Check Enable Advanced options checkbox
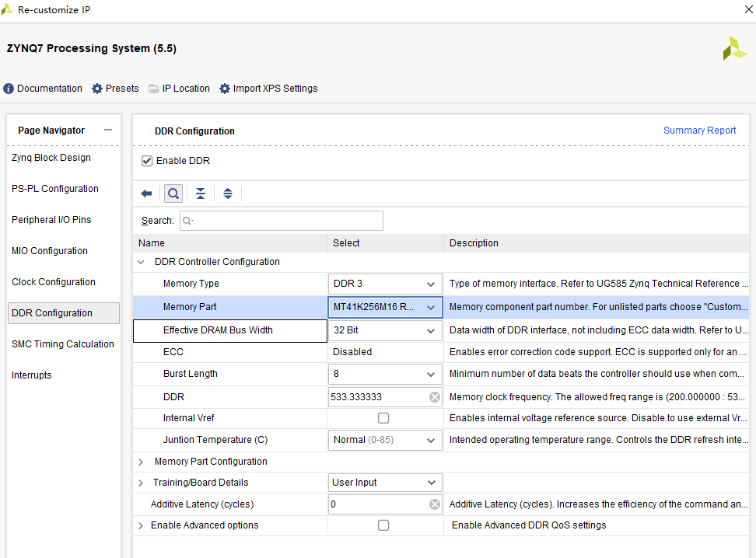This screenshot has width=756, height=558. (x=383, y=525)
